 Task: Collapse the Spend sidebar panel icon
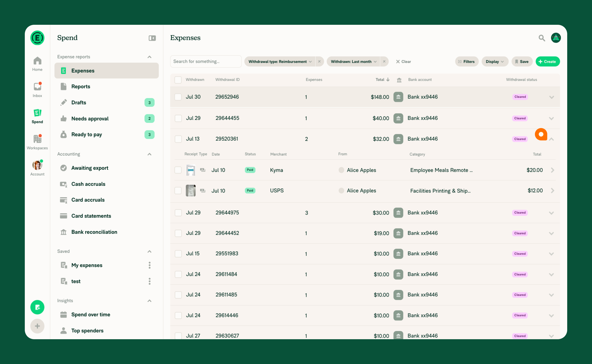click(152, 38)
